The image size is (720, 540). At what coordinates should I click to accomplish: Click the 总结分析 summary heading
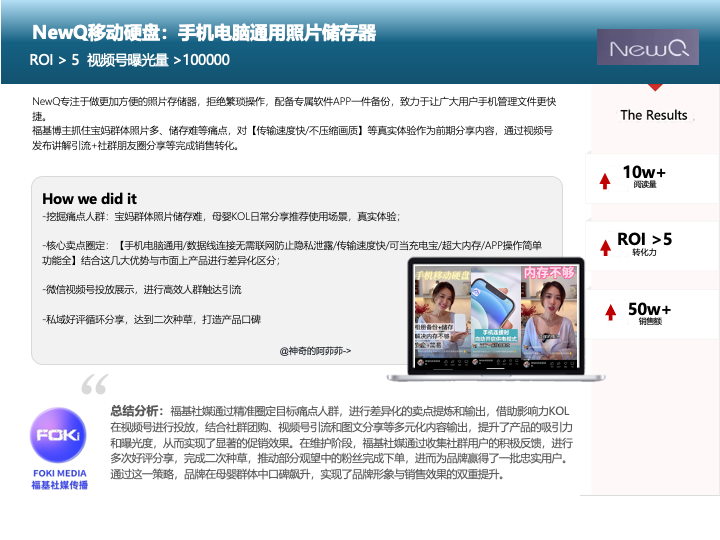[x=136, y=411]
